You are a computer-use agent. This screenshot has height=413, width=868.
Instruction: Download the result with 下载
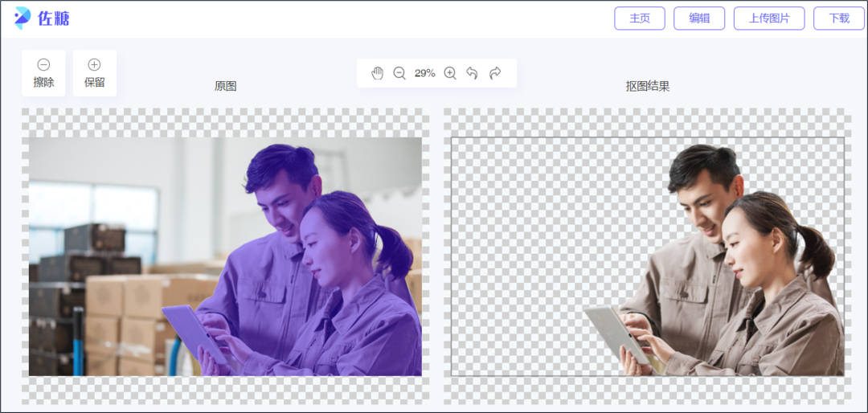coord(838,18)
